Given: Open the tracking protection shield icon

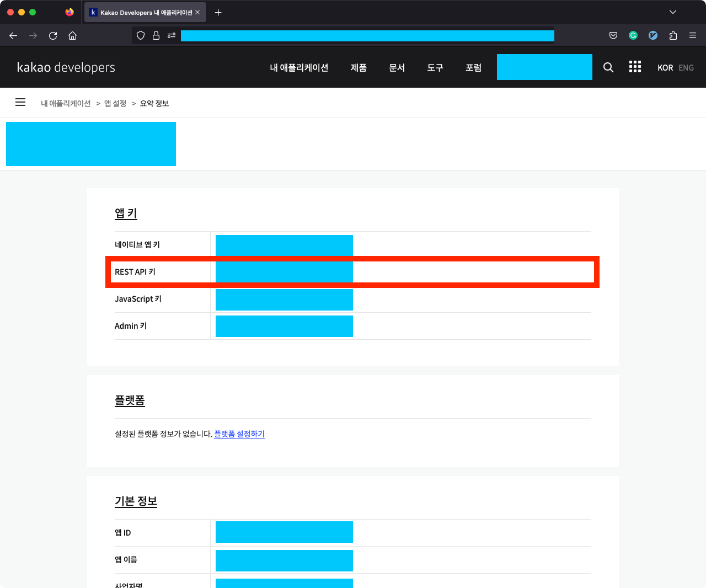Looking at the screenshot, I should tap(141, 35).
